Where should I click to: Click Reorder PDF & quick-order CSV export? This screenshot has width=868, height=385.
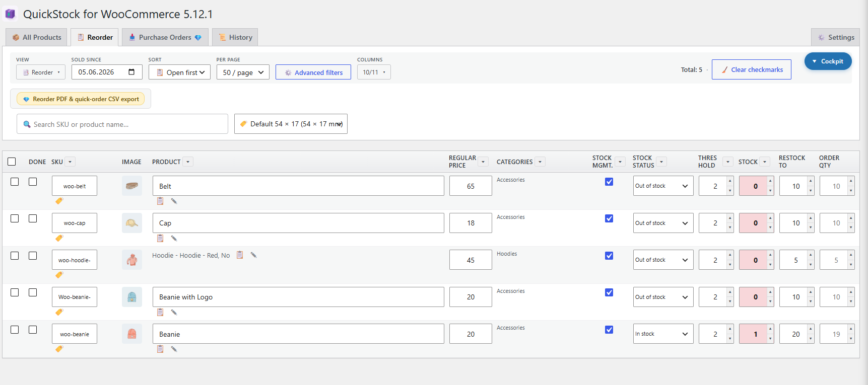tap(81, 99)
